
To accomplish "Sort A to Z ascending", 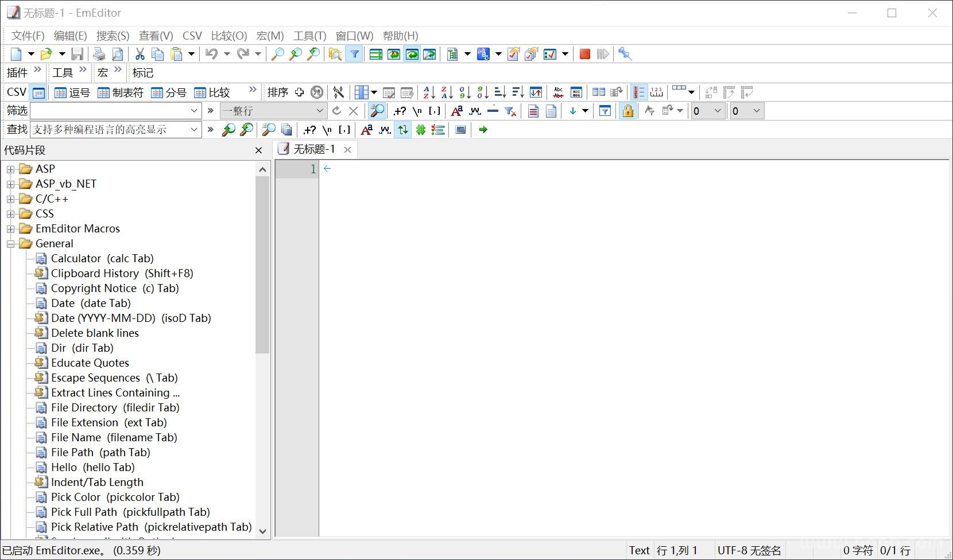I will pyautogui.click(x=429, y=92).
